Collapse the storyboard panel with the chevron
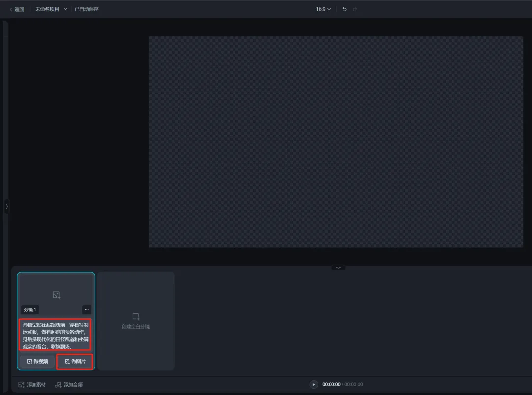Screen dimensions: 532x395 (x=338, y=268)
